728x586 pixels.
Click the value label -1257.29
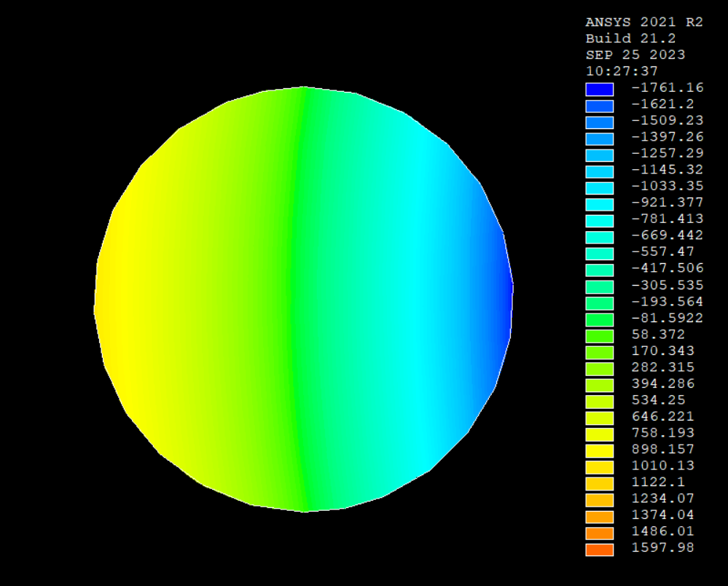coord(668,153)
